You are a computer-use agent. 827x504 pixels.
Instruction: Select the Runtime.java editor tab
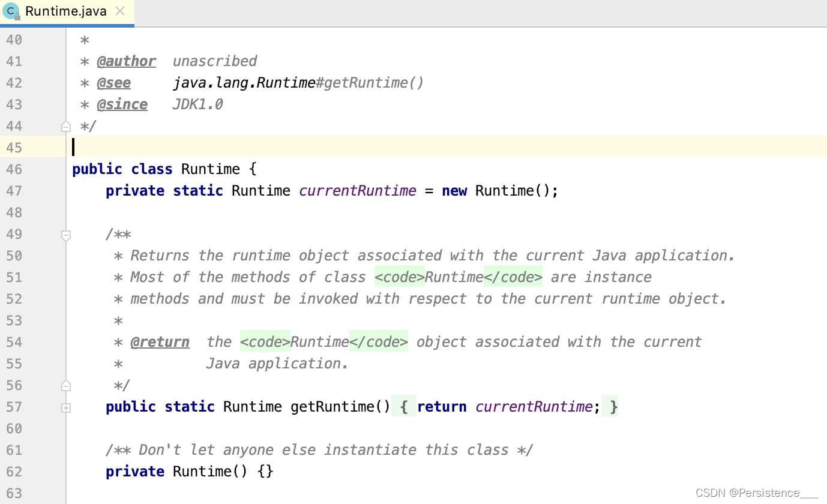click(x=67, y=12)
